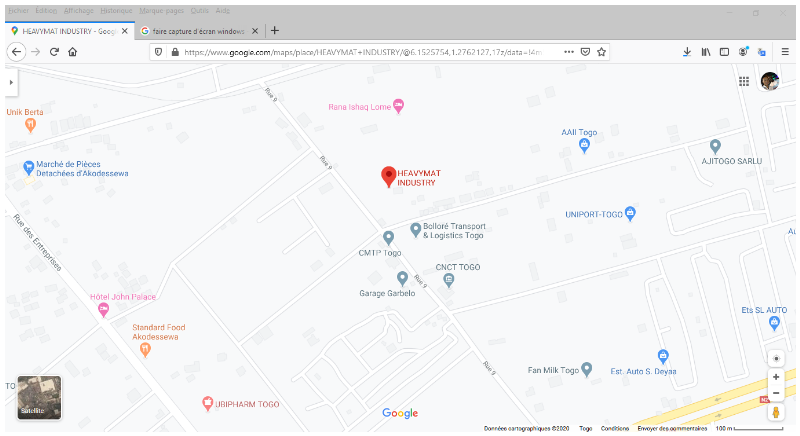
Task: Open Firefox downloads arrow icon
Action: pos(687,52)
